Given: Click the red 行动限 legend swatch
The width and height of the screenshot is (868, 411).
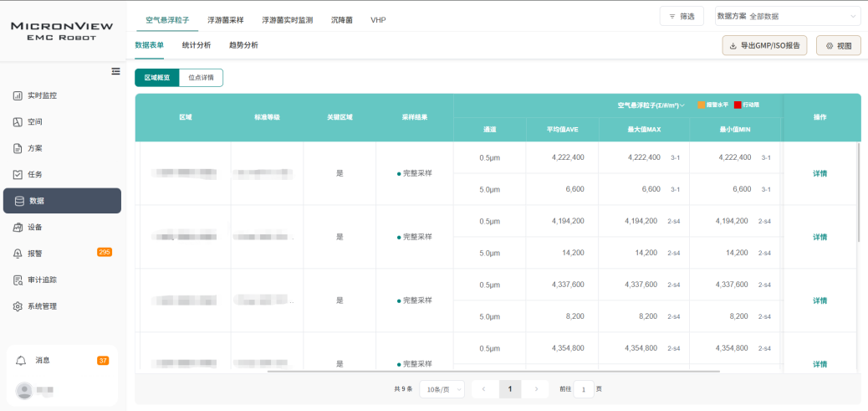Looking at the screenshot, I should [x=738, y=105].
